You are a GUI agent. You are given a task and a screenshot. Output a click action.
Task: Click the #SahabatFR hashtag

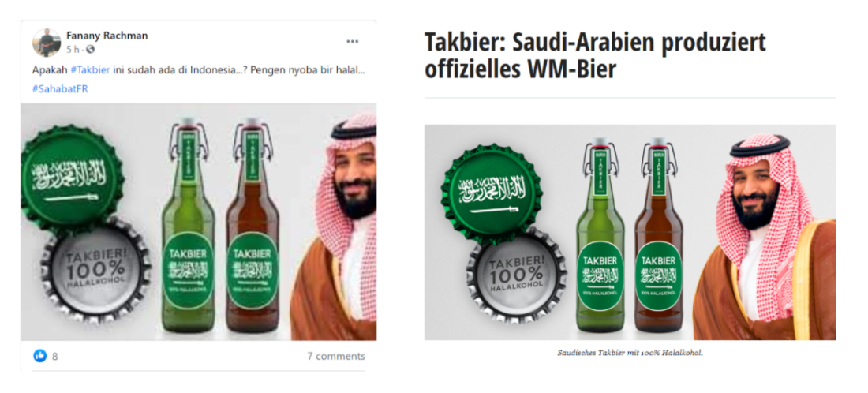pyautogui.click(x=60, y=88)
